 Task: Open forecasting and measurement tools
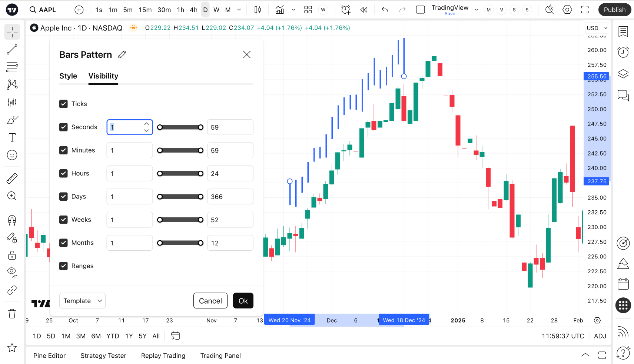coord(12,102)
